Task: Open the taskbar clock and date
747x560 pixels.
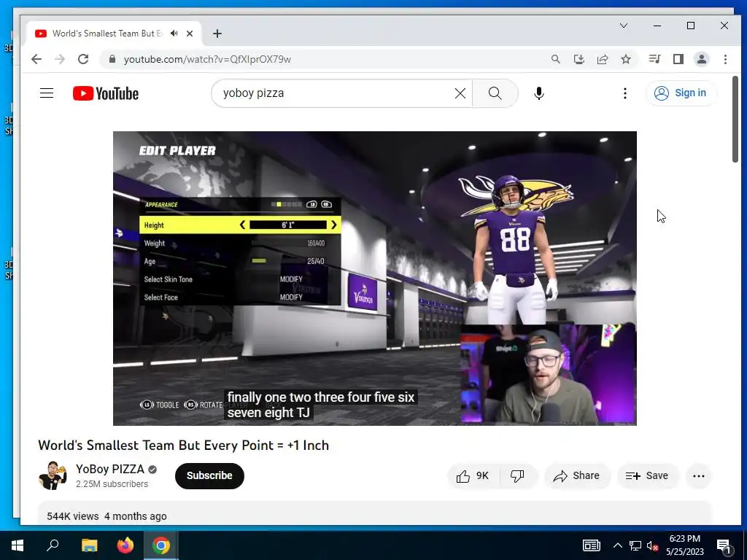Action: 684,545
